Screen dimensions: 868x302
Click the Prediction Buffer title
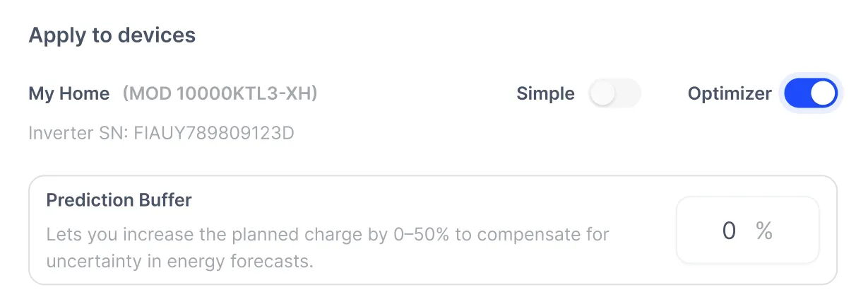pos(119,200)
